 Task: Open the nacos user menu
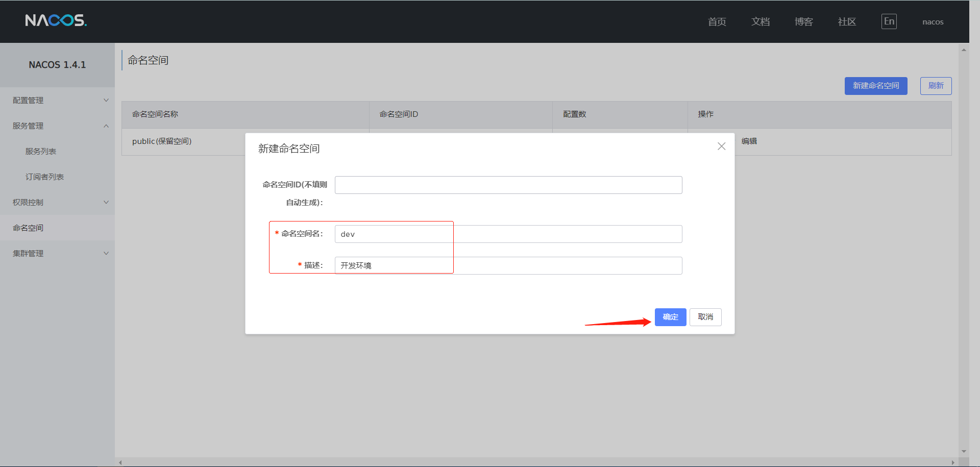933,22
